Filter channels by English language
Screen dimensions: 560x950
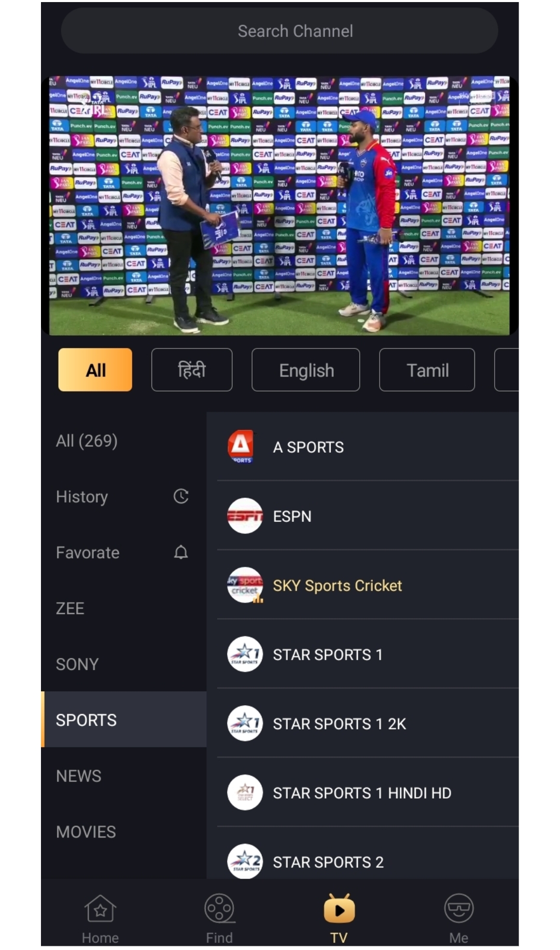pyautogui.click(x=306, y=370)
